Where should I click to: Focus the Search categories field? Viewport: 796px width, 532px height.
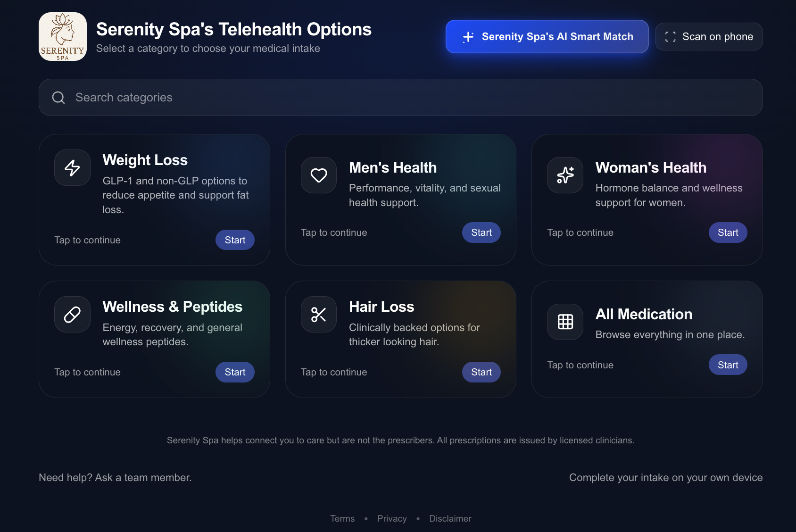(x=401, y=97)
